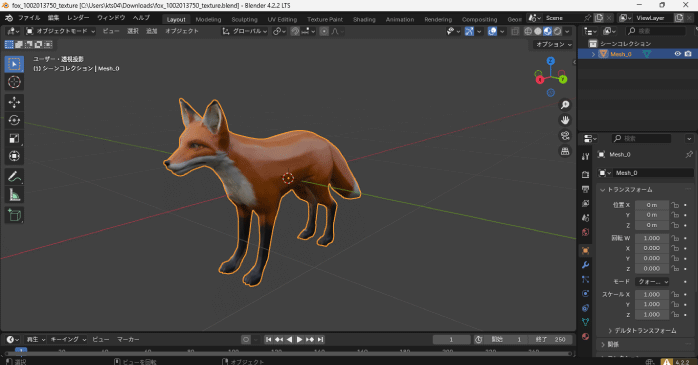
Task: Open the オプション dropdown
Action: [554, 45]
